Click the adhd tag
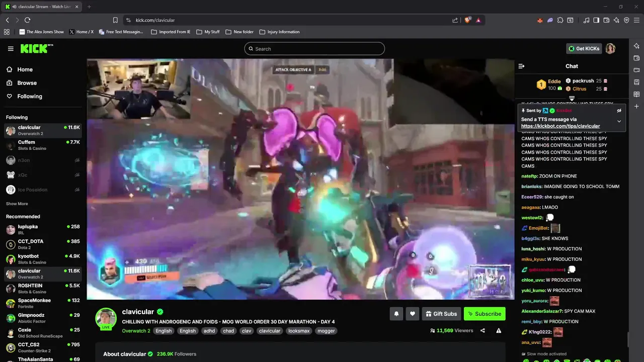Viewport: 644px width, 362px height. [209, 331]
